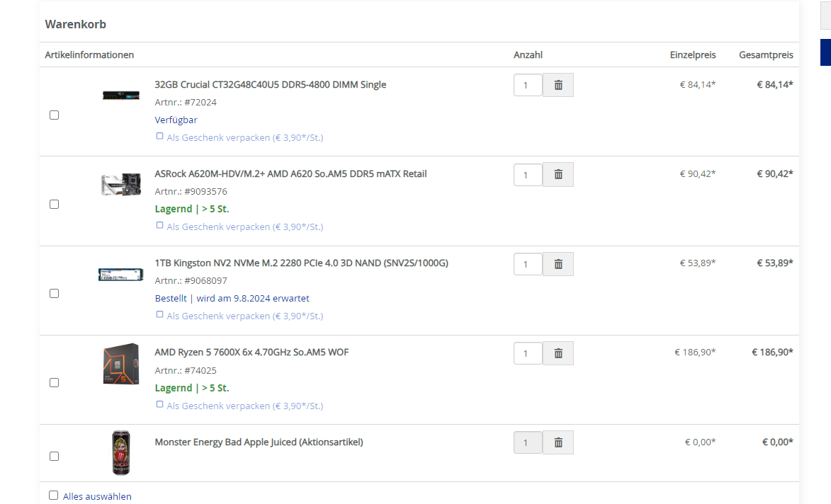Click the Verfügbar availability status
Viewport: 831px width, 504px height.
tap(176, 120)
